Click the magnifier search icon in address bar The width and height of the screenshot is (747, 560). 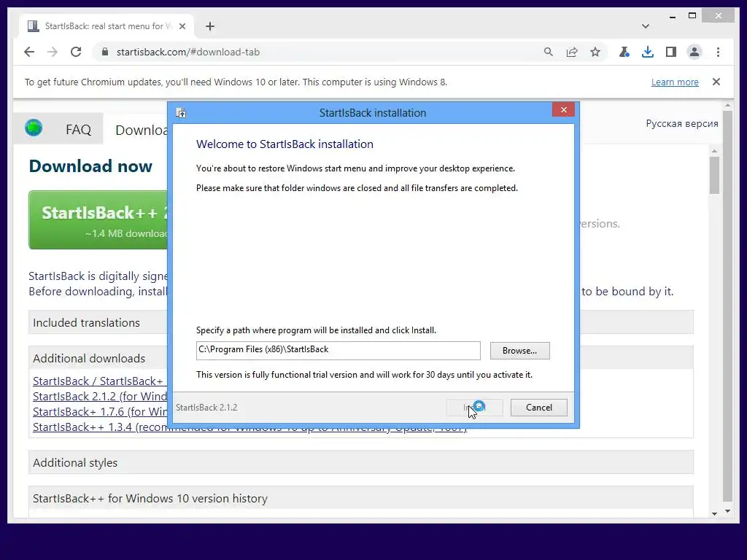click(549, 52)
